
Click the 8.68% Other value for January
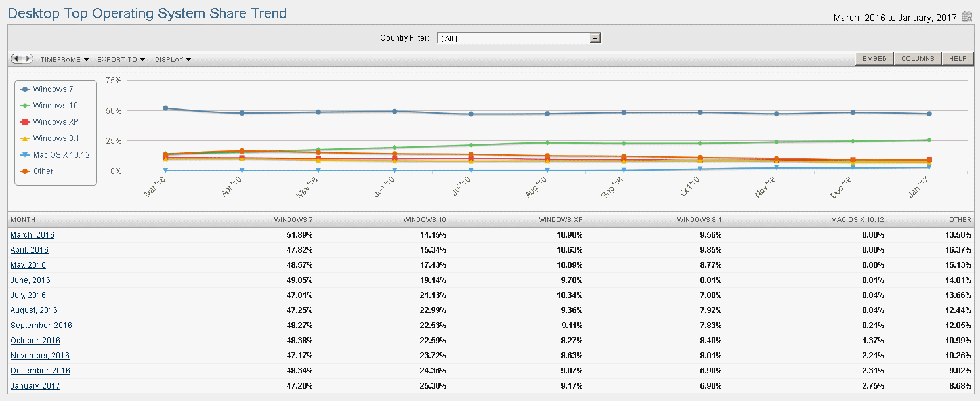960,386
